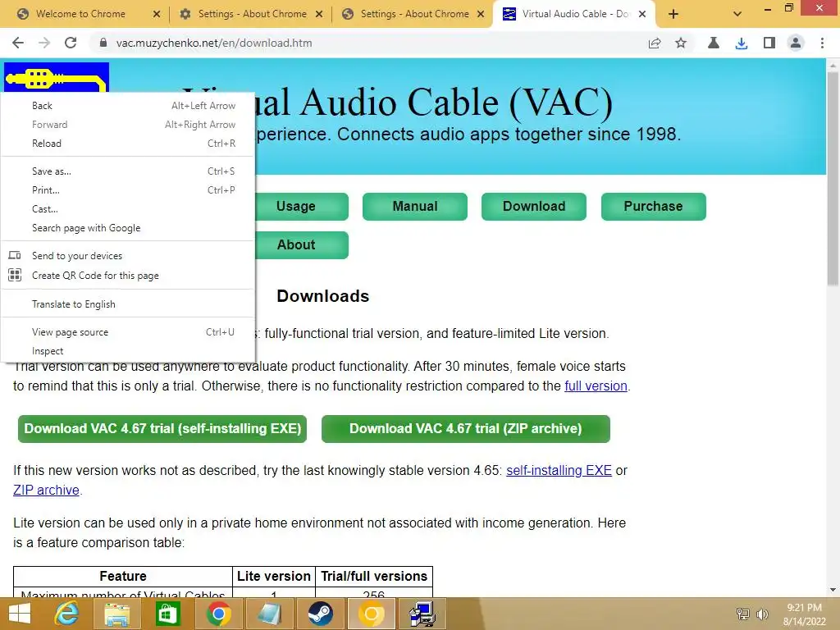Click the About navigation button
Image resolution: width=840 pixels, height=630 pixels.
pyautogui.click(x=302, y=244)
